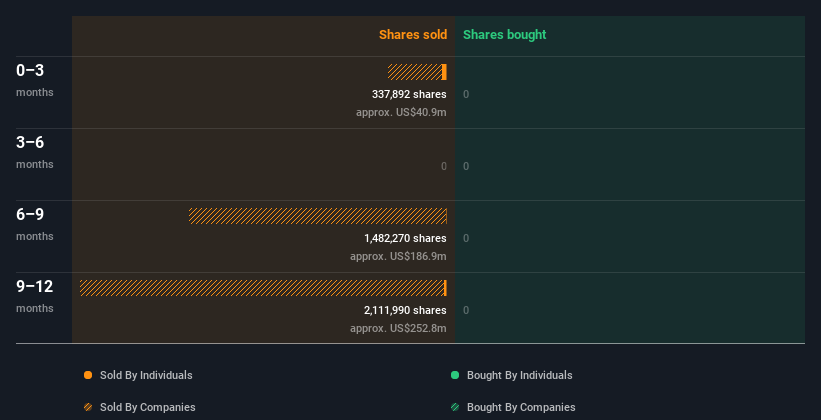The image size is (821, 420).
Task: Click the hatched Sold By Companies legend icon
Action: 88,407
